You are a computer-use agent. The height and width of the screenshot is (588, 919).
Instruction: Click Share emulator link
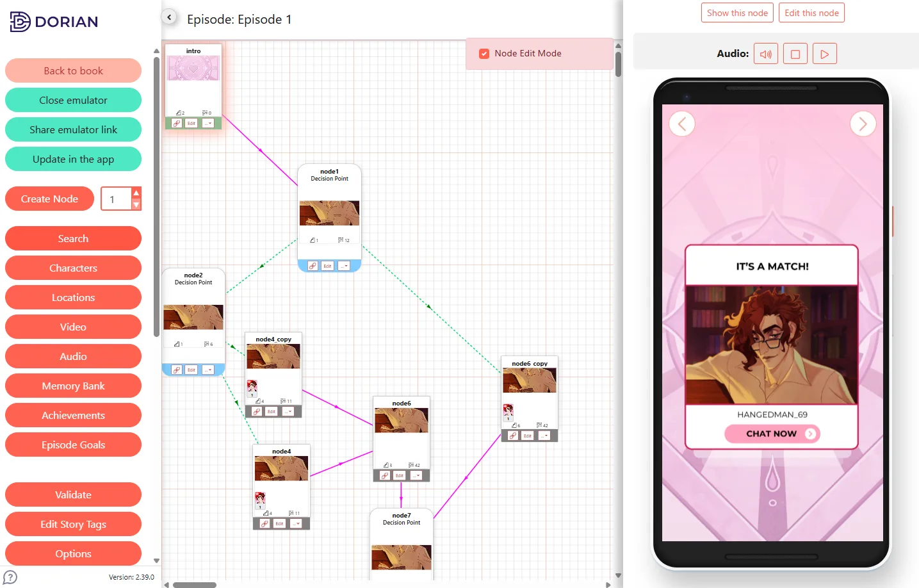click(x=73, y=129)
